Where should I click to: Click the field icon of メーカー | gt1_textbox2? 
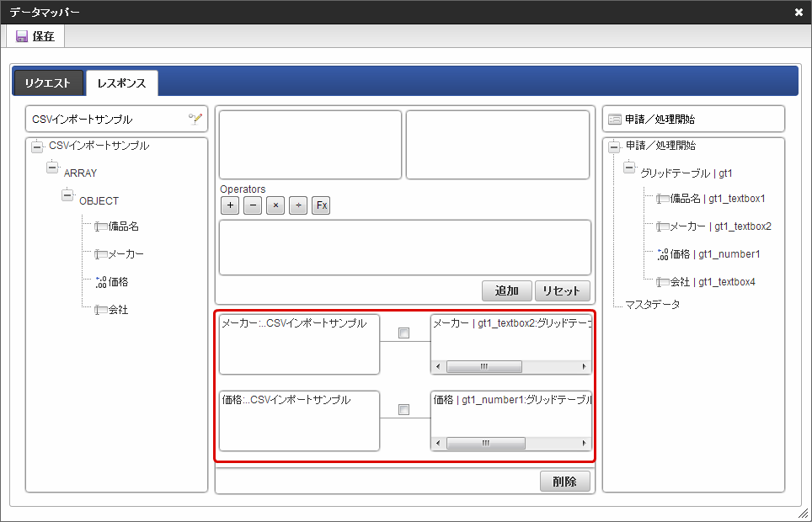tap(663, 226)
